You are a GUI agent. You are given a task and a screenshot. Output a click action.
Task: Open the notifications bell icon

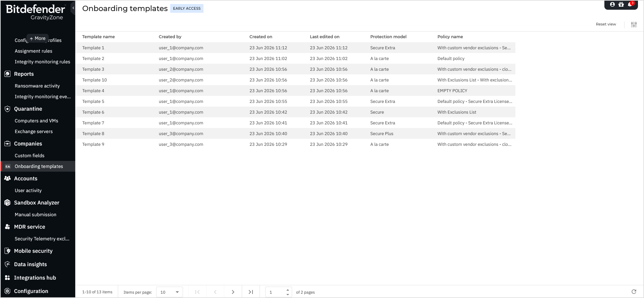[x=630, y=4]
